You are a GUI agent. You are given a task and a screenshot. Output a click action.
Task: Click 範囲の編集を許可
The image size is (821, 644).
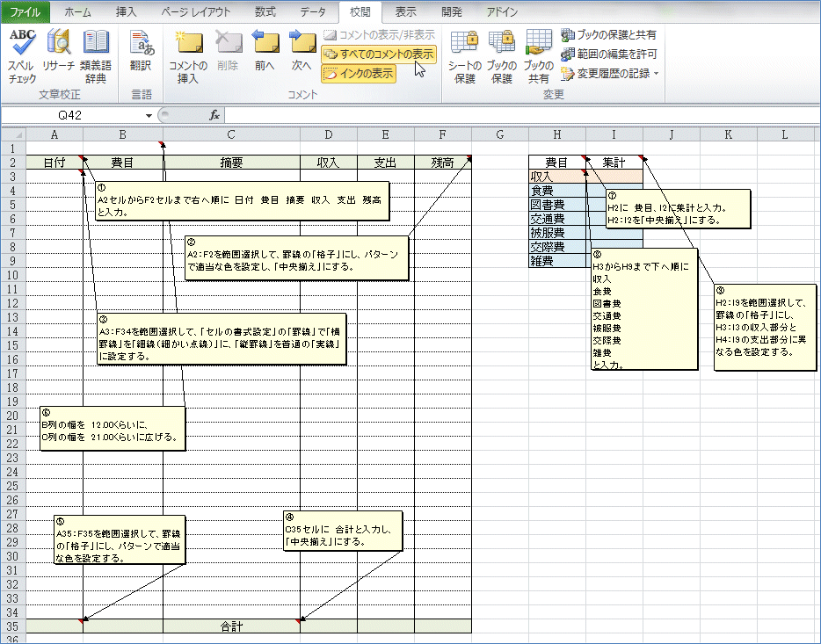coord(608,54)
